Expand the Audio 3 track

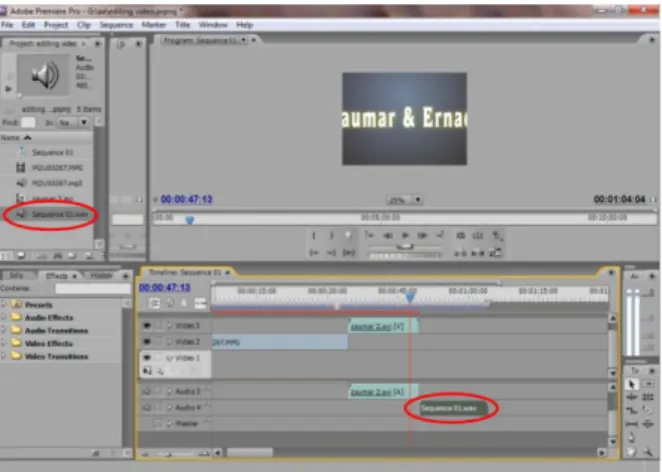point(169,391)
